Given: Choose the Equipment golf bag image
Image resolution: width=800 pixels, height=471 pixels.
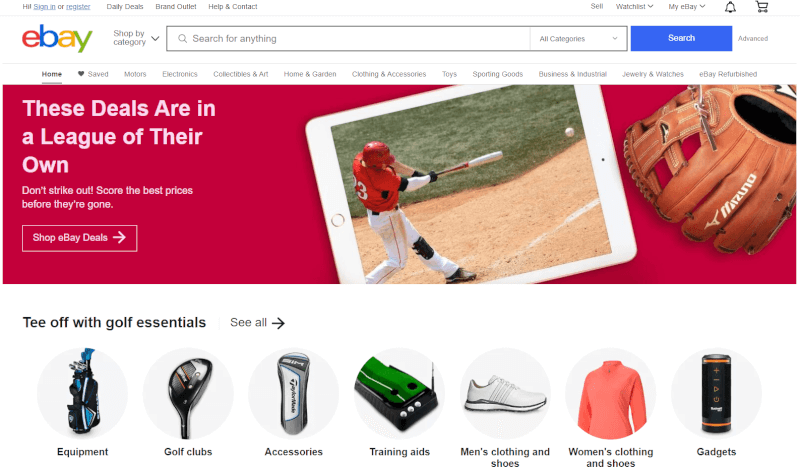Looking at the screenshot, I should coord(83,393).
